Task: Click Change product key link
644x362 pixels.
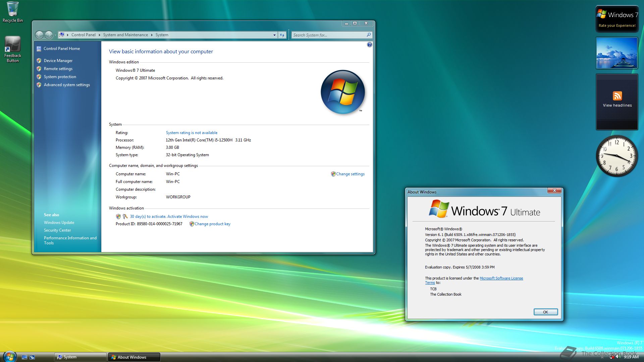Action: [212, 224]
